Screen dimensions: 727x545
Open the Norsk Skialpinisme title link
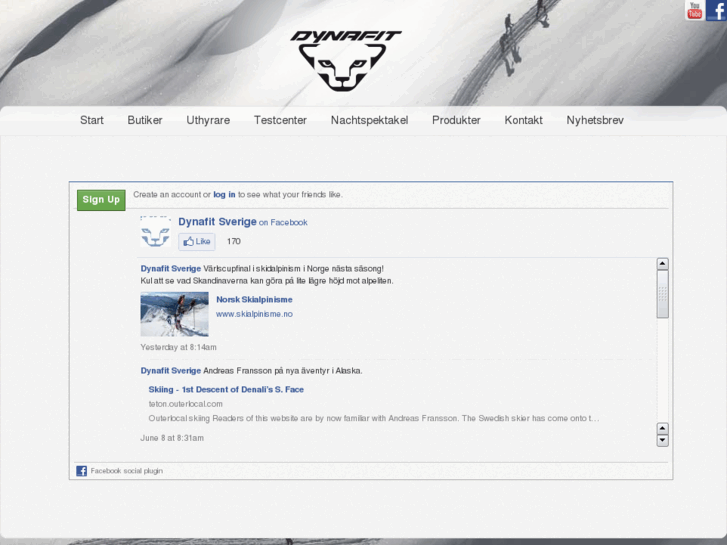[254, 300]
